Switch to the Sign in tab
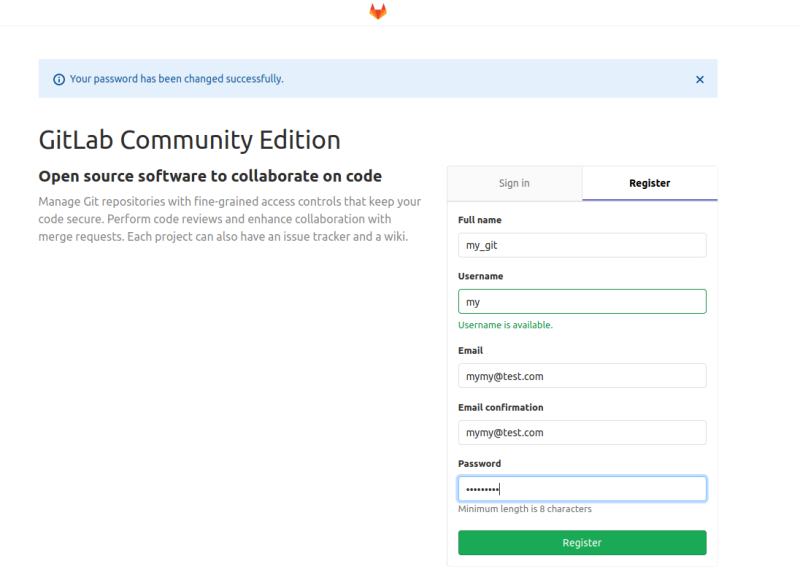This screenshot has height=588, width=800. click(x=514, y=183)
